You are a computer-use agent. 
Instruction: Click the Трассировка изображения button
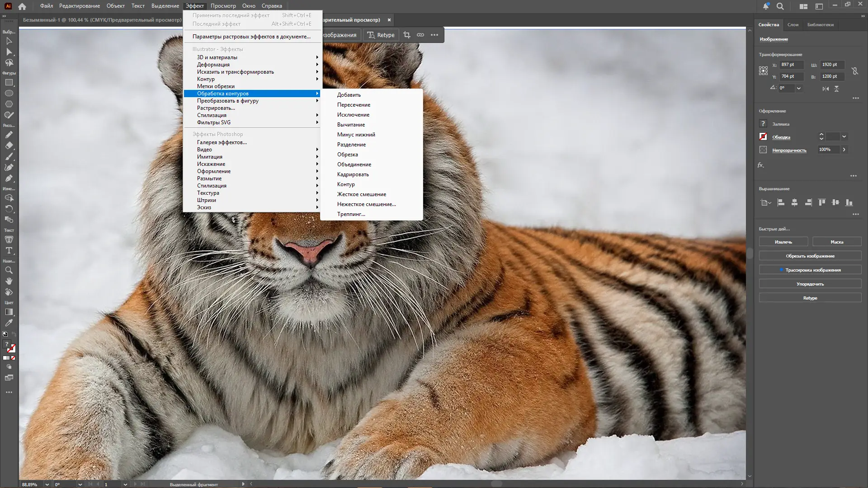[810, 270]
